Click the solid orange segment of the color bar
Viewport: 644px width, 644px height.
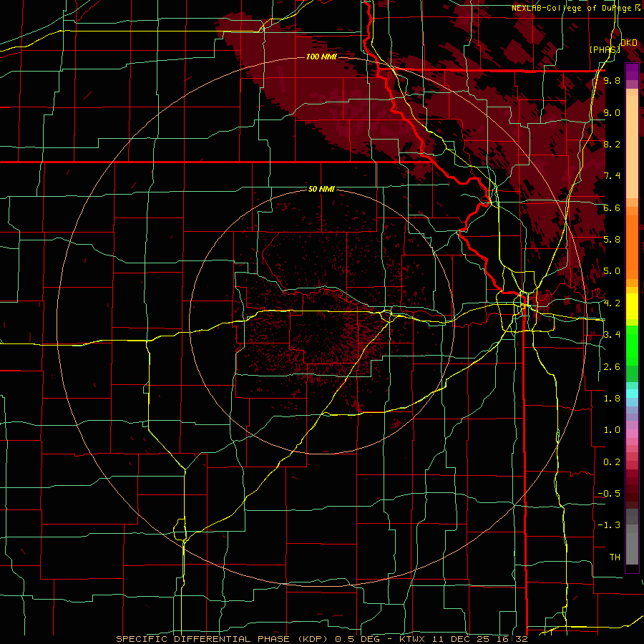(632, 248)
